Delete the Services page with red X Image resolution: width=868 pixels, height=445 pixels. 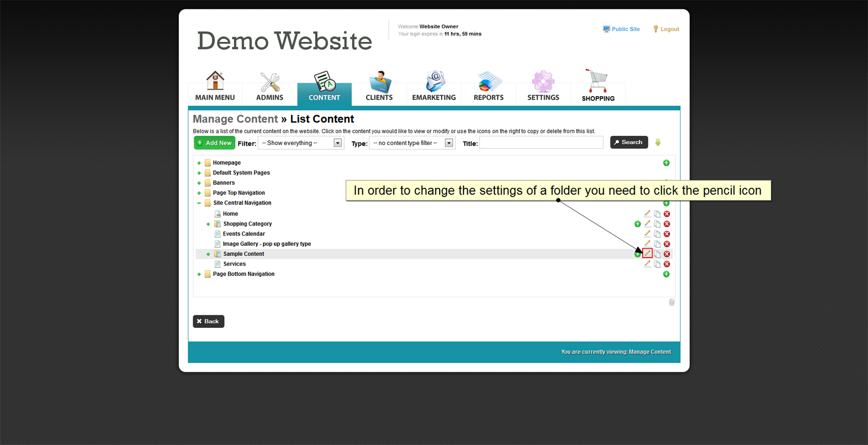click(x=667, y=264)
